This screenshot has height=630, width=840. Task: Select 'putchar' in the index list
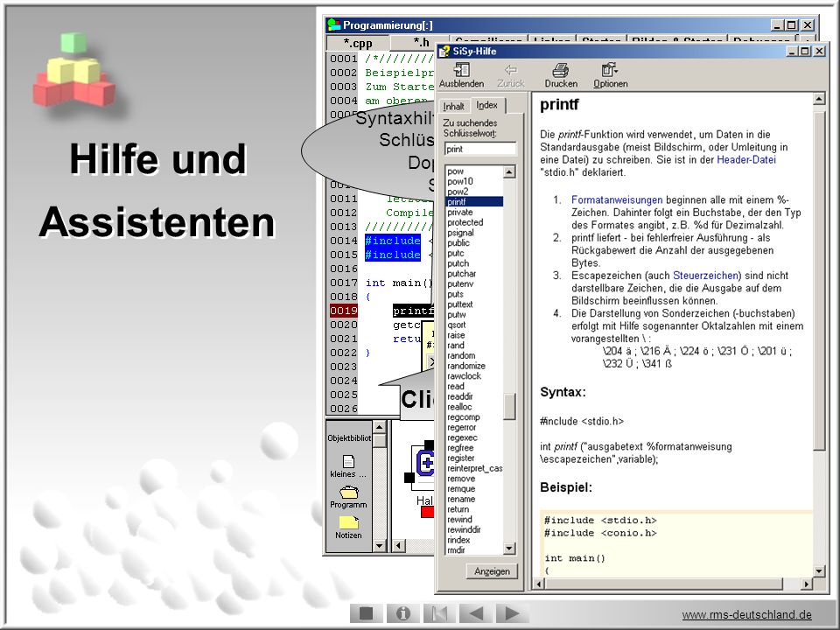point(461,274)
